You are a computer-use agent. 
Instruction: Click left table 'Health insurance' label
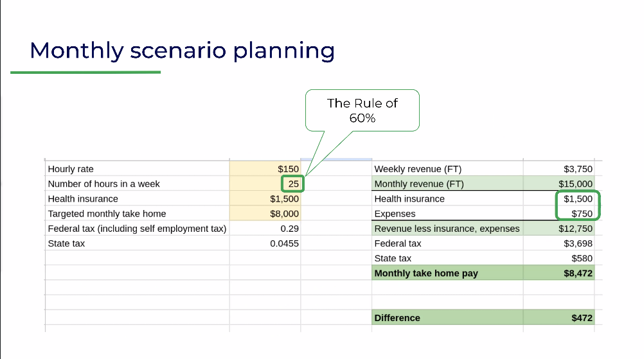tap(83, 199)
